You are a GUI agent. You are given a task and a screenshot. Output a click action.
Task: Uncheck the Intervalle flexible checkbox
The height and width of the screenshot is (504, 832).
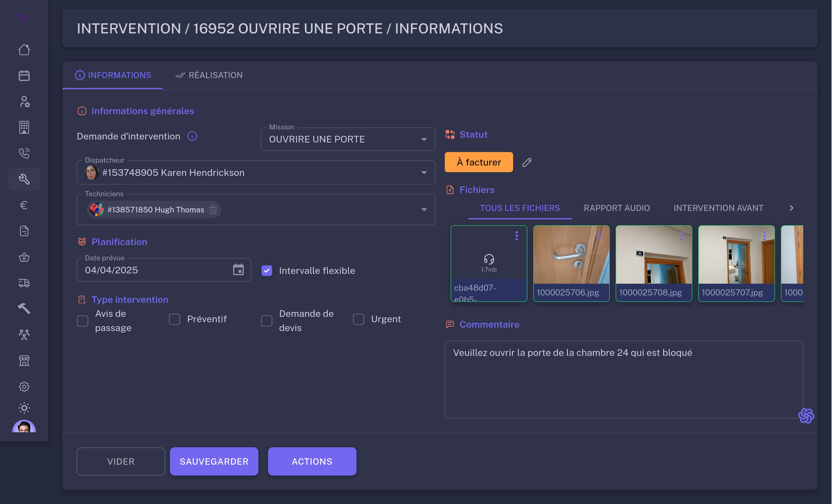click(267, 270)
